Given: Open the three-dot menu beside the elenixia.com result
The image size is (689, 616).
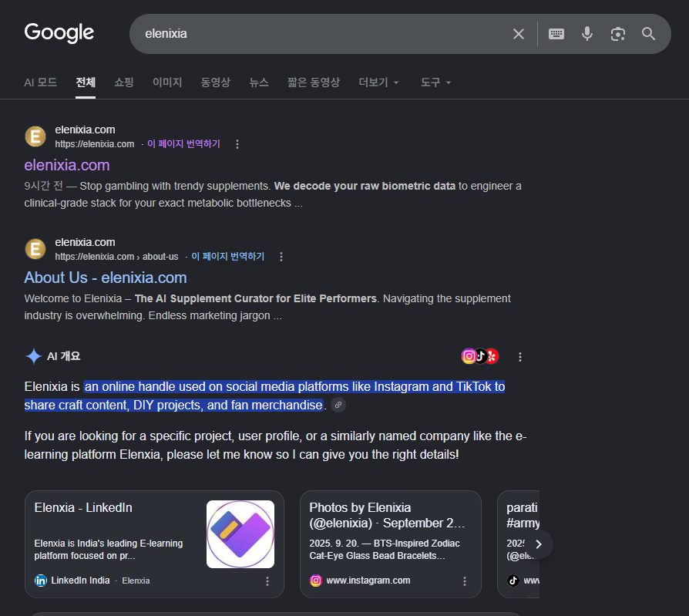Looking at the screenshot, I should pyautogui.click(x=237, y=144).
